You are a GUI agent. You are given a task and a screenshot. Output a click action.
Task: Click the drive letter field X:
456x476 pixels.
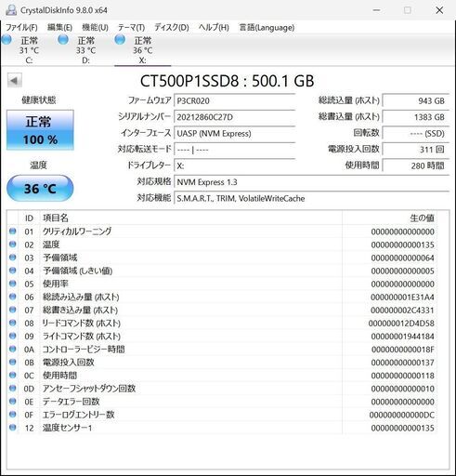(x=235, y=166)
